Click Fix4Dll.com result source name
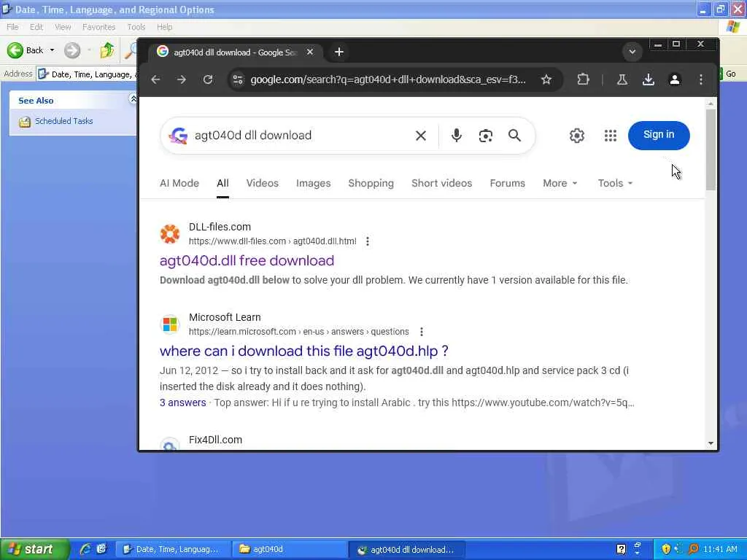The image size is (747, 560). coord(215,440)
